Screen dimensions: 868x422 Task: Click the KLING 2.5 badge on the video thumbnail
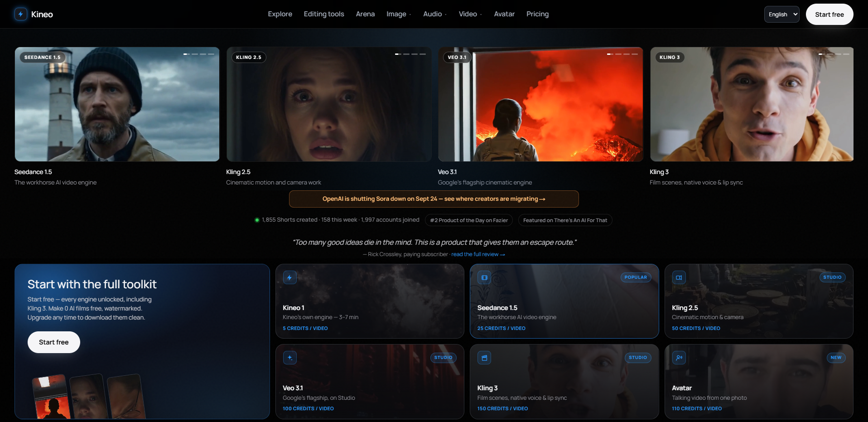coord(249,58)
